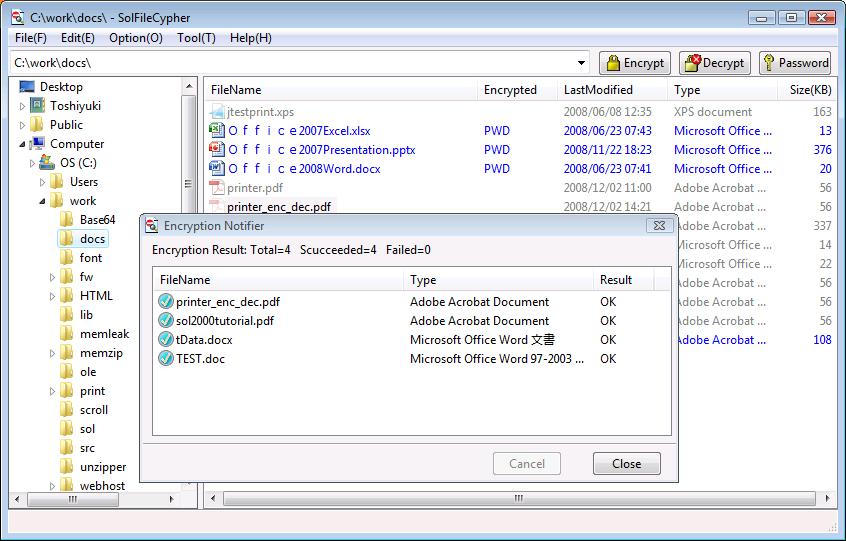Click the greyed Cancel button

click(527, 463)
